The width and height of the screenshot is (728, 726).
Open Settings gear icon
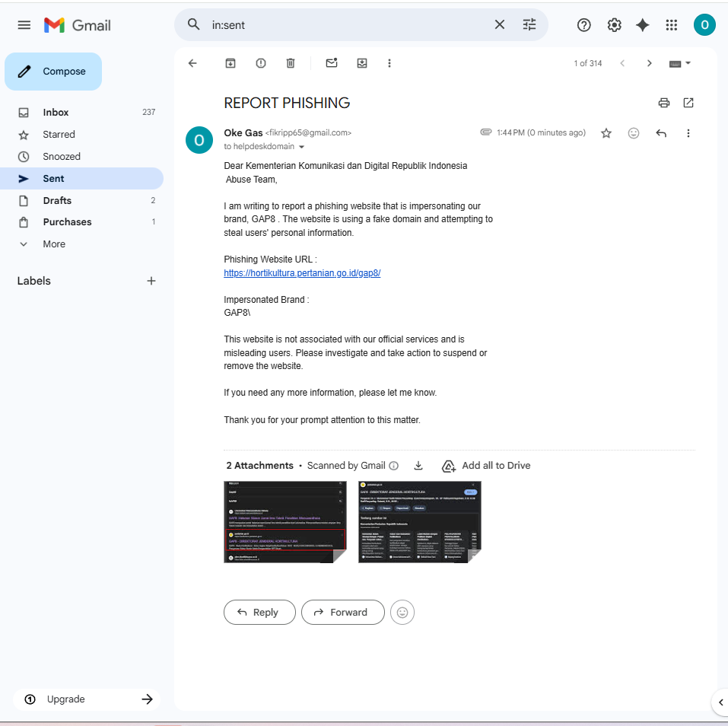pos(614,25)
